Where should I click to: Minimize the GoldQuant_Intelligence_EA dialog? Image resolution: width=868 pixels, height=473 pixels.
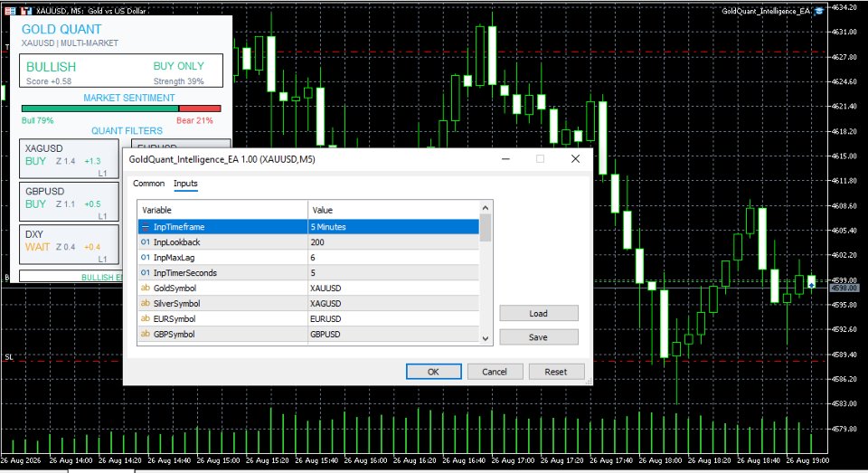point(505,159)
